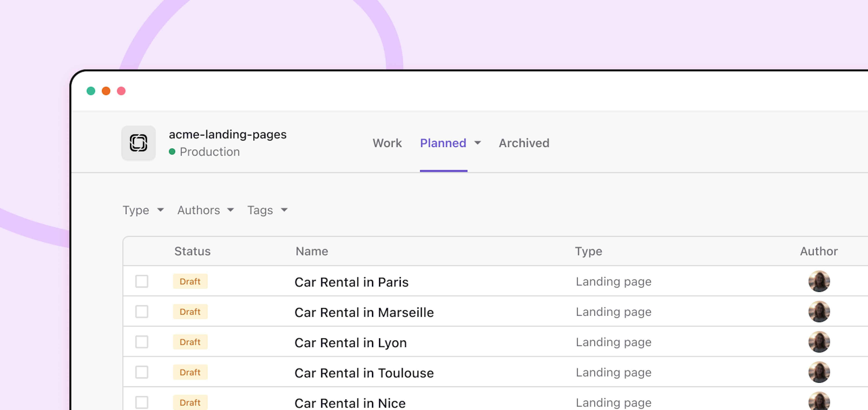The height and width of the screenshot is (410, 868).
Task: Click the Status column header
Action: point(192,251)
